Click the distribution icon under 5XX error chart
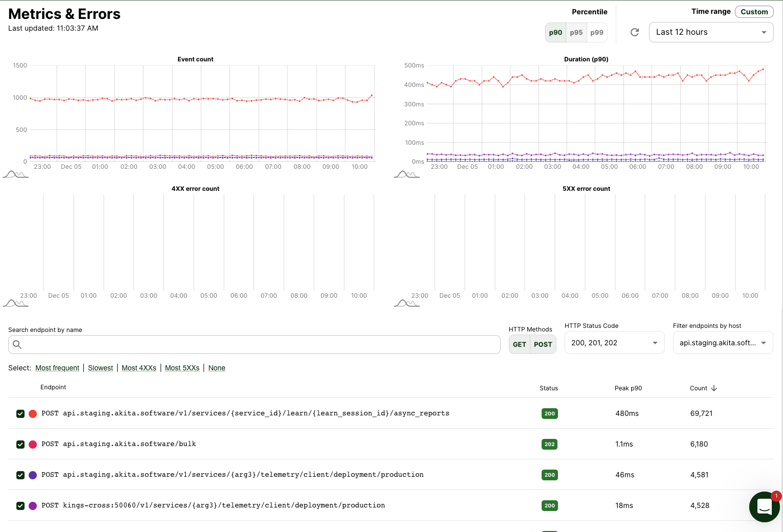The width and height of the screenshot is (783, 532). point(407,303)
